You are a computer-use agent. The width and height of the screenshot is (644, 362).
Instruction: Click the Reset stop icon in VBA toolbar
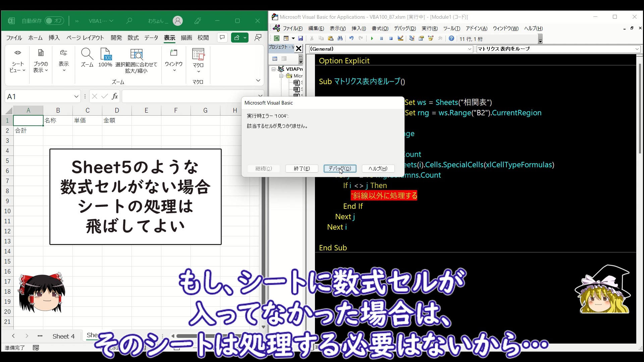391,39
